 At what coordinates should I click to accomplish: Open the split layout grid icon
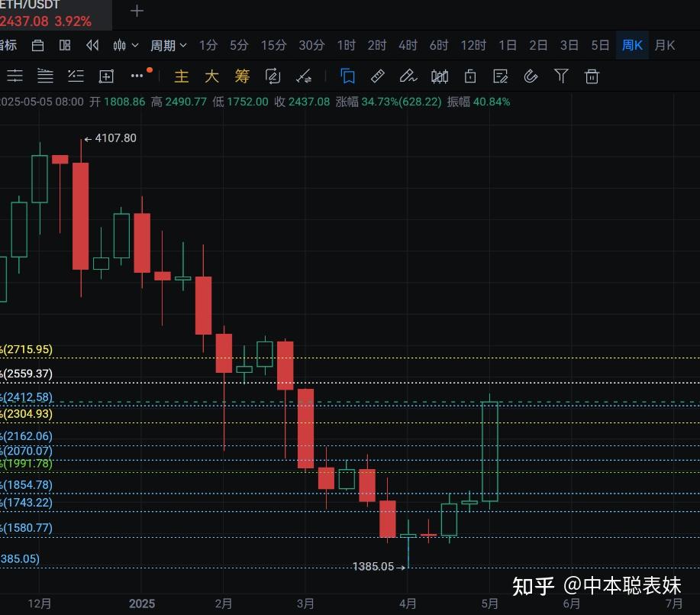coord(65,46)
